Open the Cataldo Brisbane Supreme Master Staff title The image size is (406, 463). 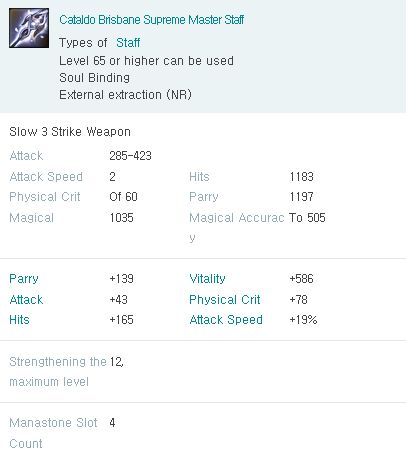(x=151, y=20)
